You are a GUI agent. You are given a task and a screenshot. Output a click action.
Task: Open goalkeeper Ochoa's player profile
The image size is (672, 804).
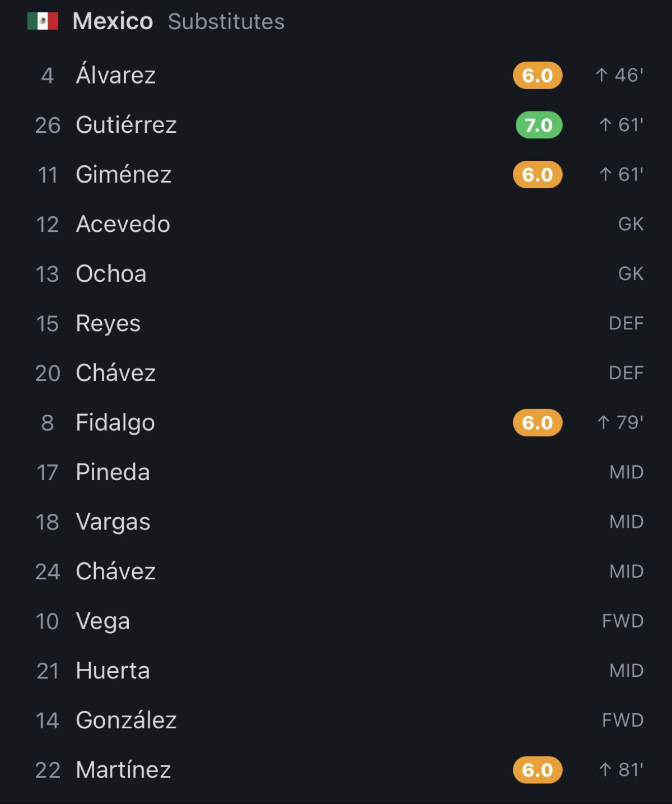pos(336,274)
